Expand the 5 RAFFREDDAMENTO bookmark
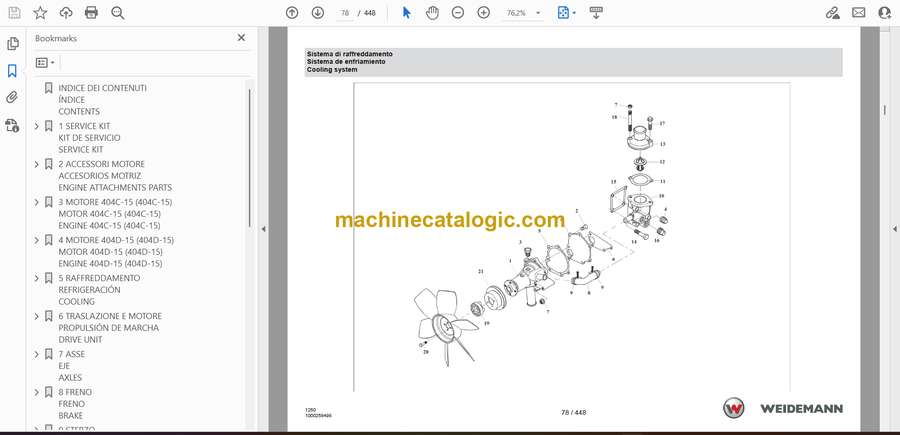900x435 pixels. pos(37,278)
